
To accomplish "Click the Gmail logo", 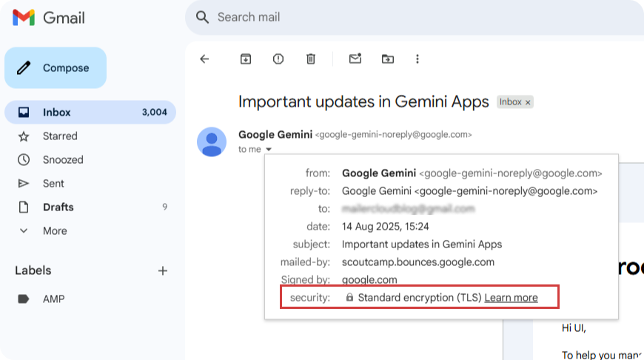I will 48,18.
